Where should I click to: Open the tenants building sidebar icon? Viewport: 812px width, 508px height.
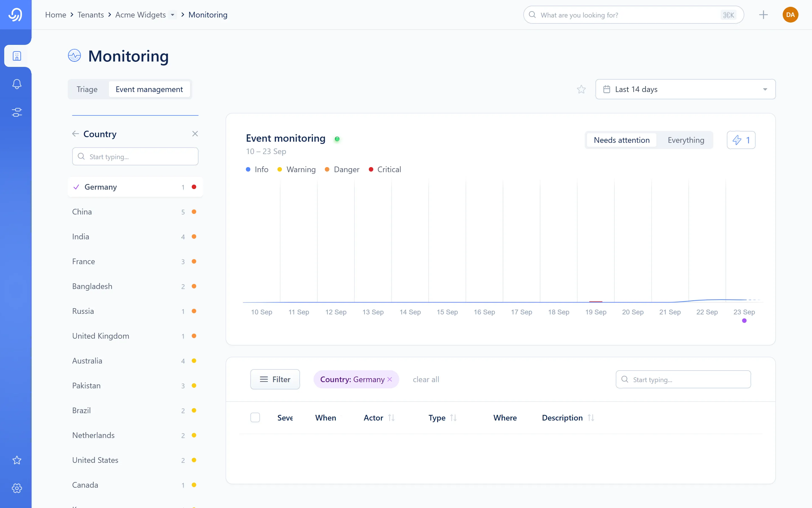click(x=17, y=56)
